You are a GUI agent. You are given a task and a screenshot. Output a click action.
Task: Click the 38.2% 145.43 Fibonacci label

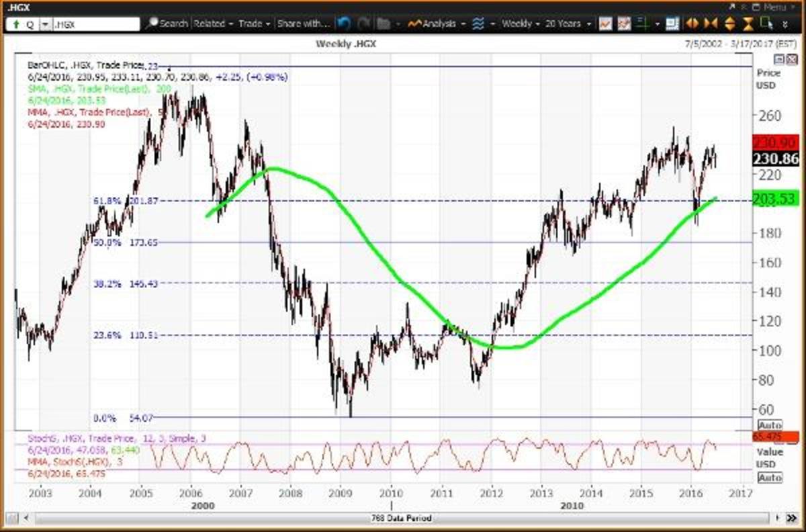pyautogui.click(x=125, y=283)
